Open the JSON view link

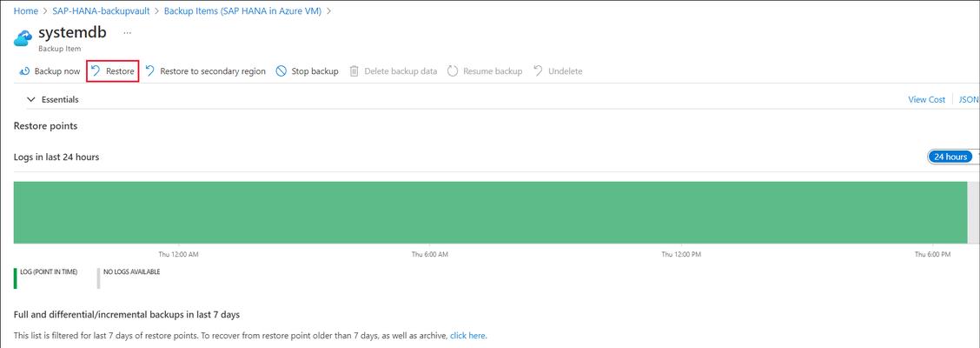click(969, 99)
